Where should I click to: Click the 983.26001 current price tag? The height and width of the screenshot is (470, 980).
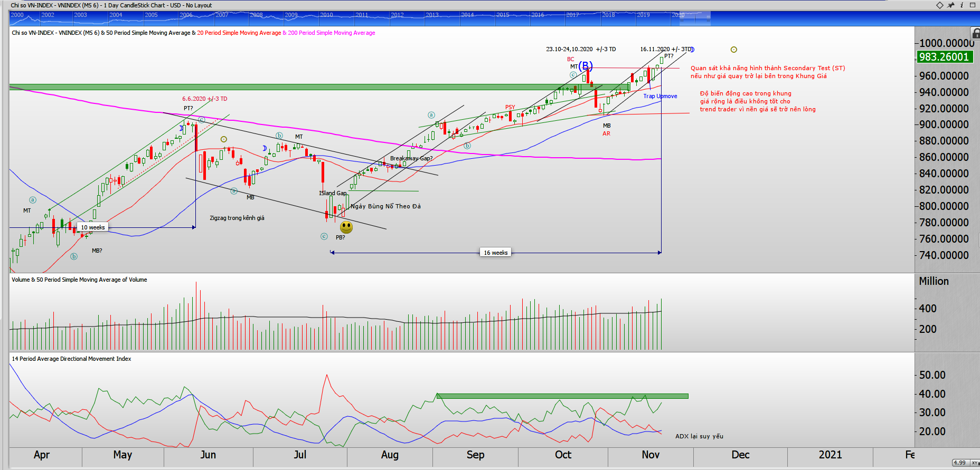(944, 57)
